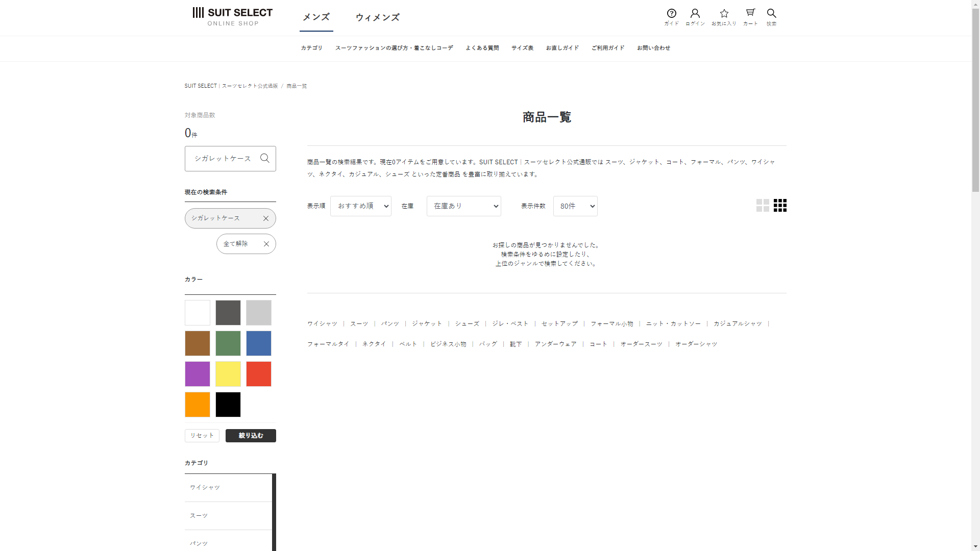Clear all filters with 全て解除
The image size is (980, 551).
[x=246, y=244]
